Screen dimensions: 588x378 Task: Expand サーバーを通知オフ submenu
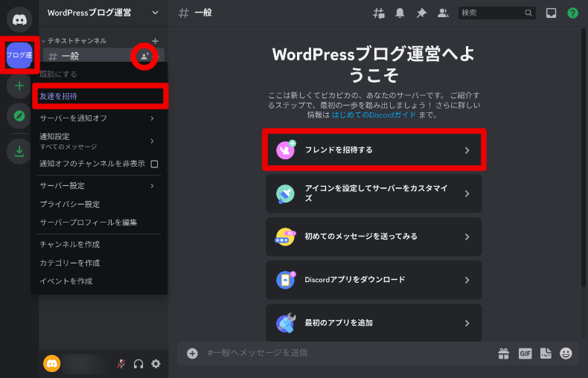pyautogui.click(x=153, y=118)
